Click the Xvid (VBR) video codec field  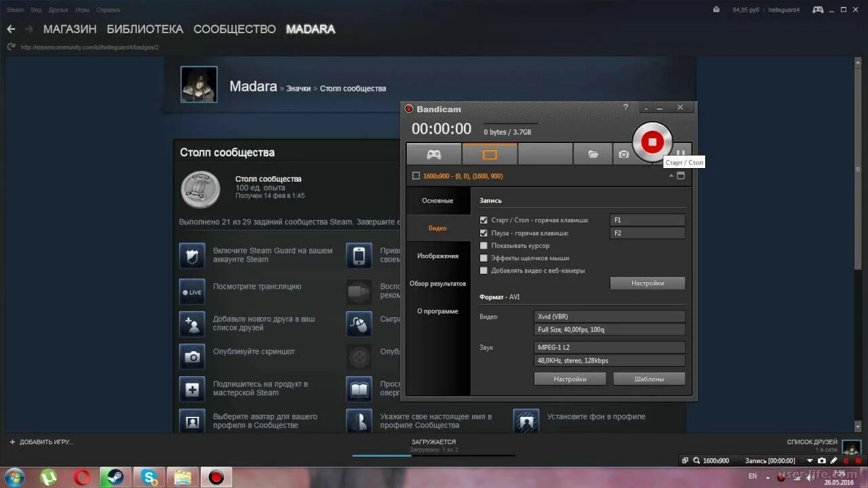[x=610, y=317]
